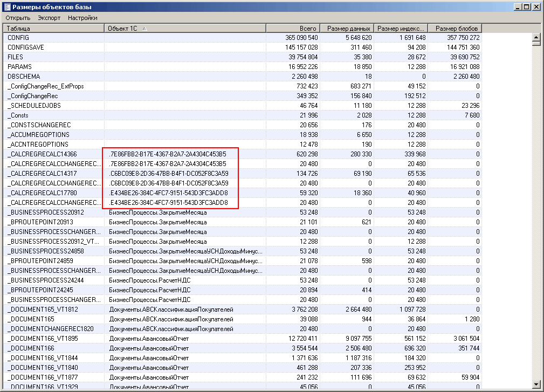
Task: Select the _ACCUMREGOPTIONS row
Action: coord(243,135)
